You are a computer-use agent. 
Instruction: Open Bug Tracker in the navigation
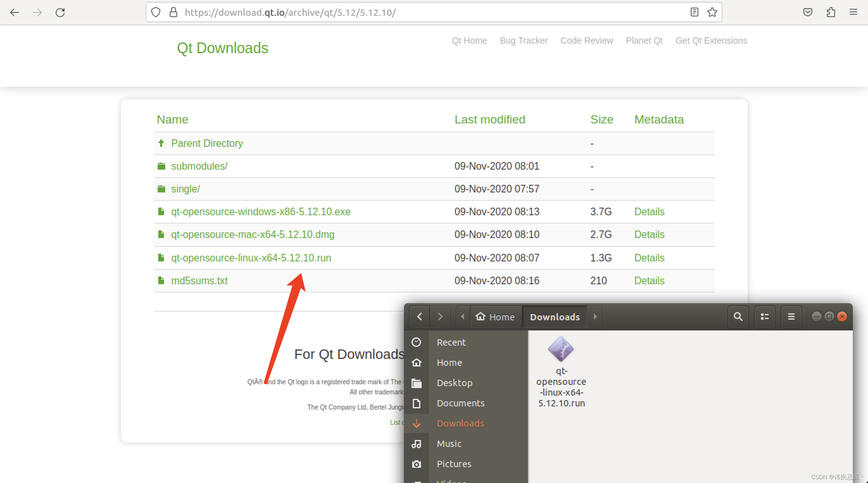[x=524, y=41]
